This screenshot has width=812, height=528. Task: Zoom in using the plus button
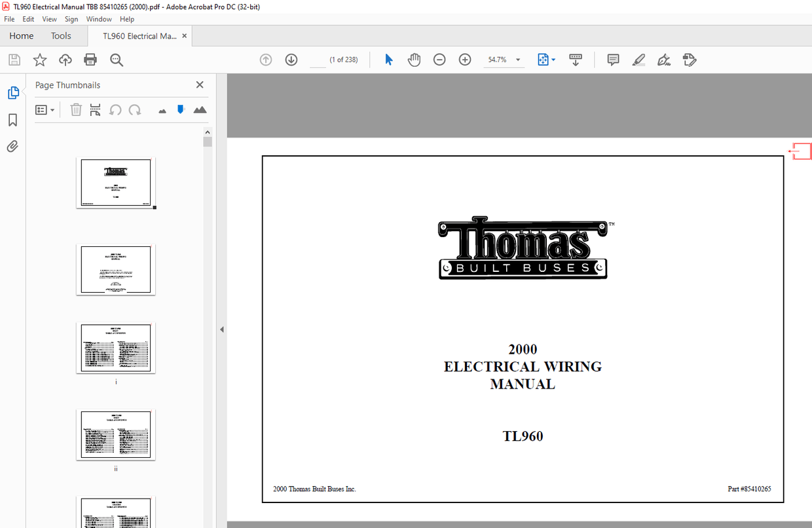(x=464, y=60)
